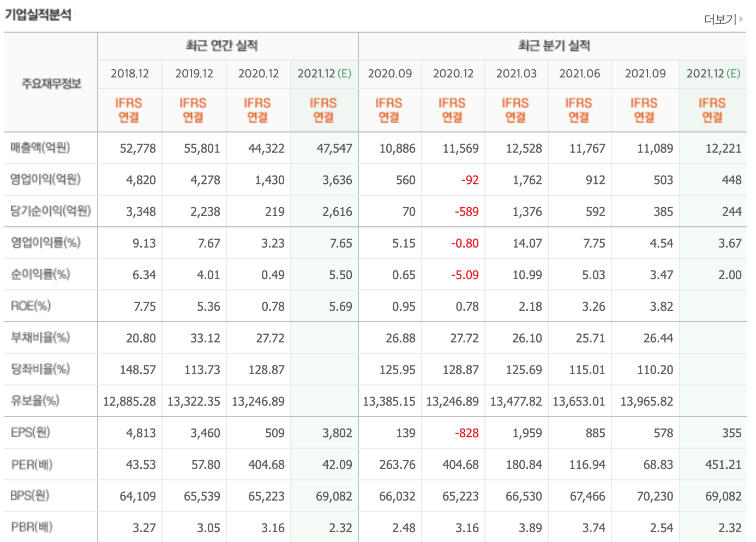Click the 2021.06 quarterly column header

[580, 74]
